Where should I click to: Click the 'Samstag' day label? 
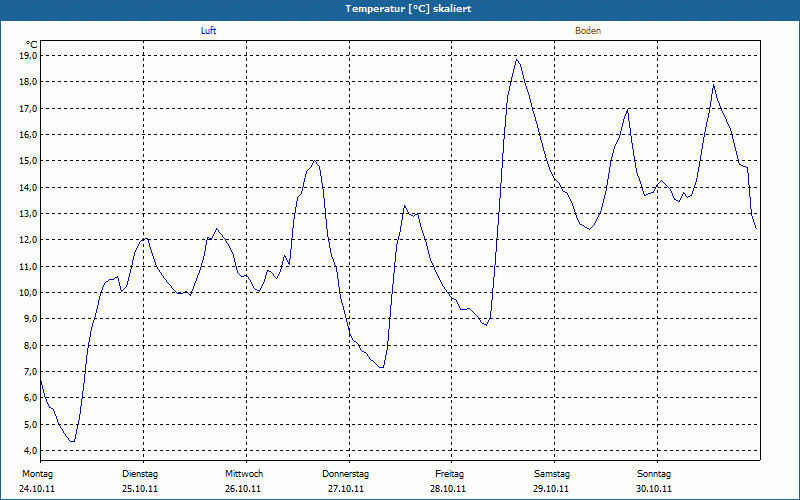pyautogui.click(x=552, y=474)
